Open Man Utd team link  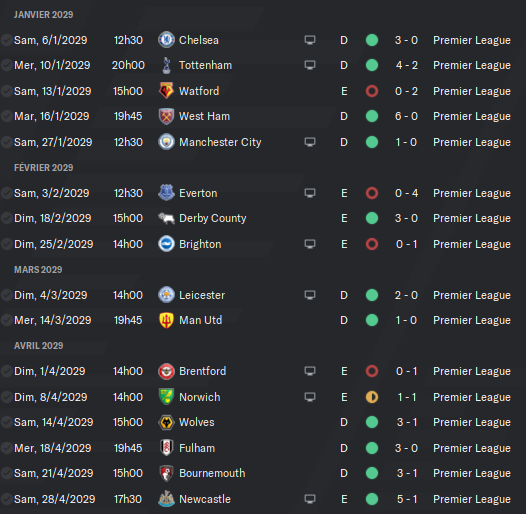[x=200, y=320]
